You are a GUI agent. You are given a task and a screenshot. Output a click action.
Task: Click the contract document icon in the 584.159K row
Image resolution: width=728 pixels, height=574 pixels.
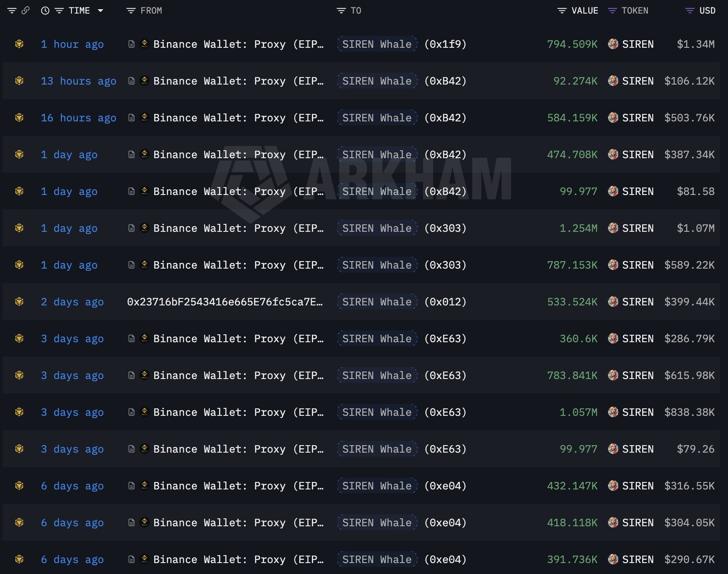(x=131, y=117)
